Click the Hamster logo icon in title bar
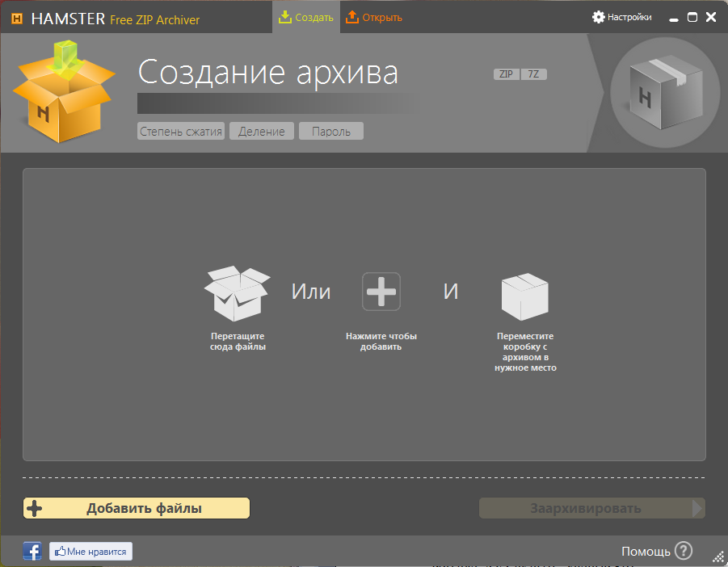728x567 pixels. 17,19
